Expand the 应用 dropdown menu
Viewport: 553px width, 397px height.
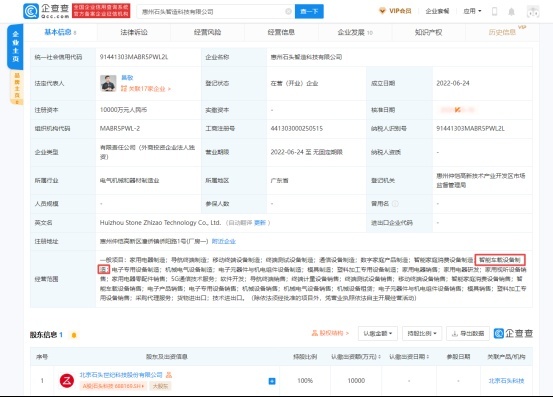click(472, 11)
